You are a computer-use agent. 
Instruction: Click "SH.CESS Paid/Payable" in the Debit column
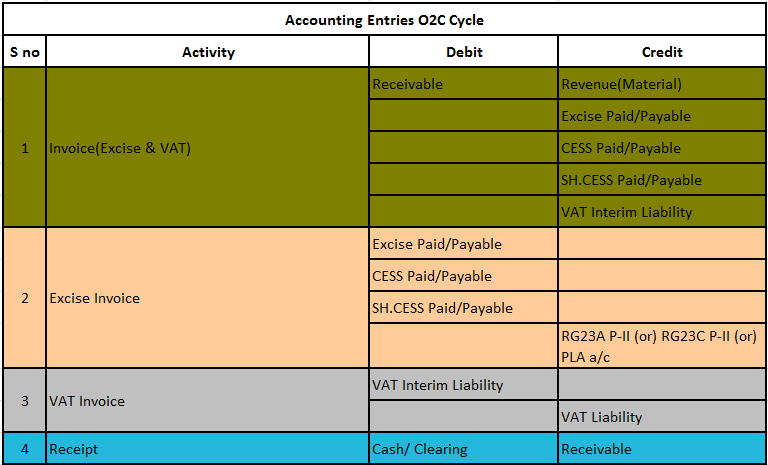[x=463, y=307]
